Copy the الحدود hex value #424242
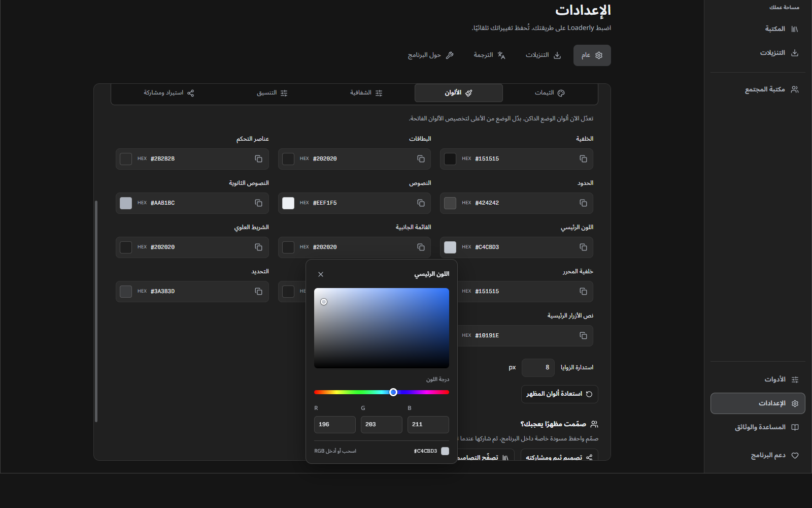Image resolution: width=812 pixels, height=508 pixels. click(x=583, y=203)
